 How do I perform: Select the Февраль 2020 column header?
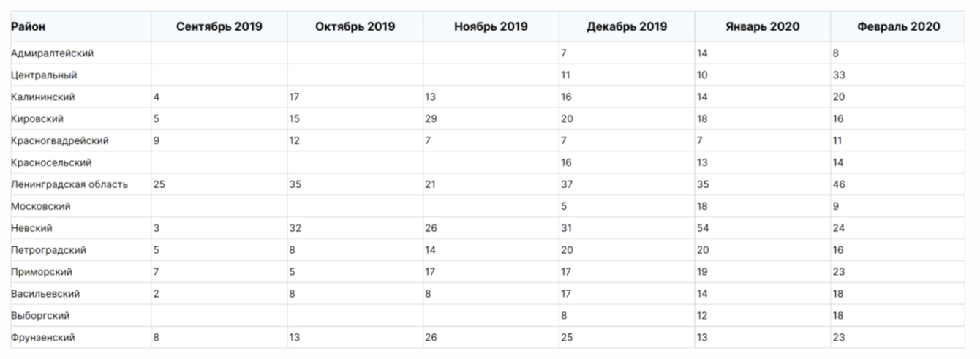tap(898, 27)
